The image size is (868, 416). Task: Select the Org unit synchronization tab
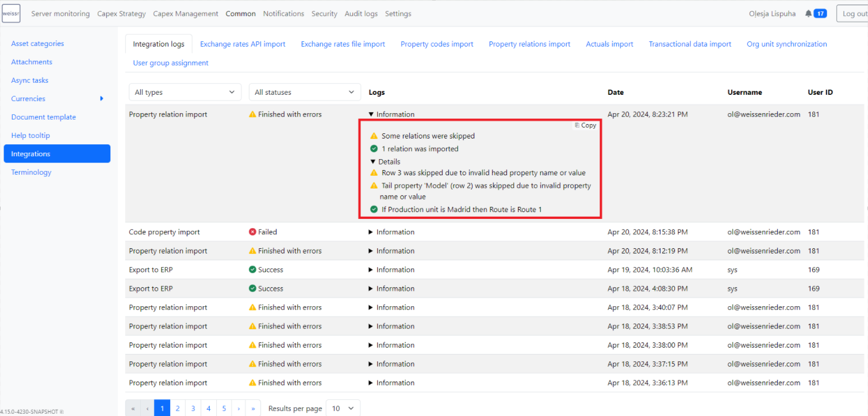(x=787, y=44)
